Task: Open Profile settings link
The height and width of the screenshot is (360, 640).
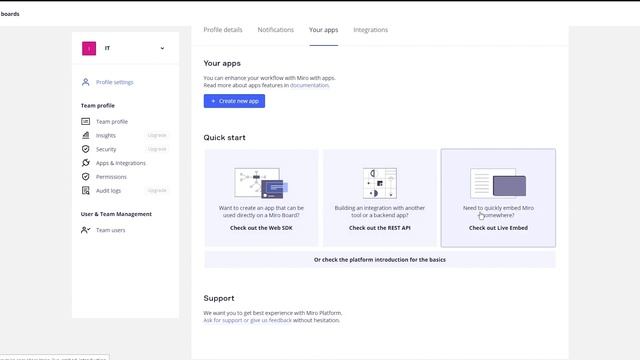Action: click(115, 82)
